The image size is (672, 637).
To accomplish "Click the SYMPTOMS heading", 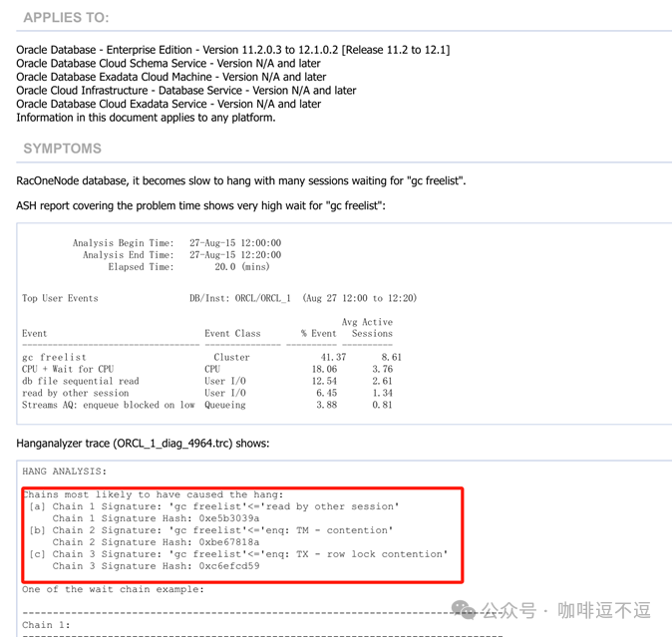I will (62, 149).
